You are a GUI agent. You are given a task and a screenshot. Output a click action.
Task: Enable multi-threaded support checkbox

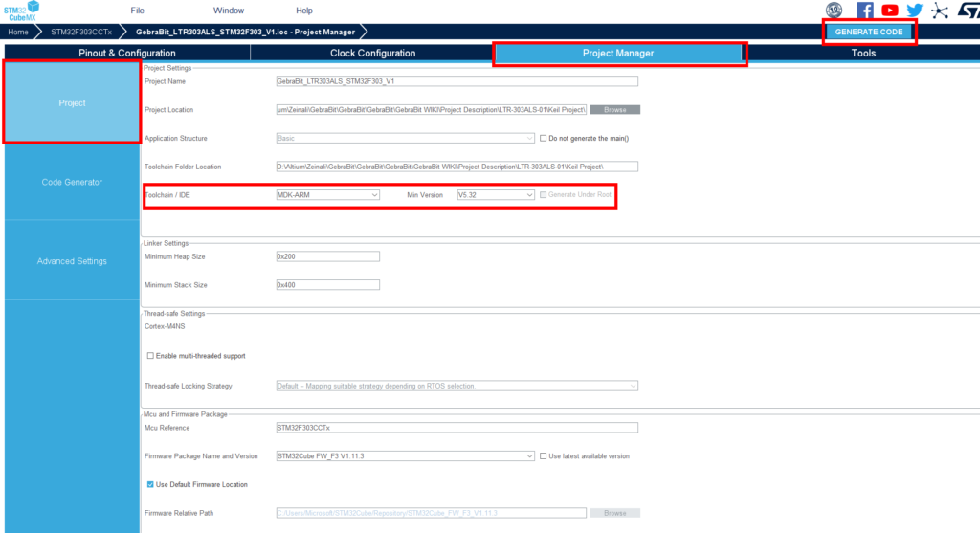click(x=150, y=356)
